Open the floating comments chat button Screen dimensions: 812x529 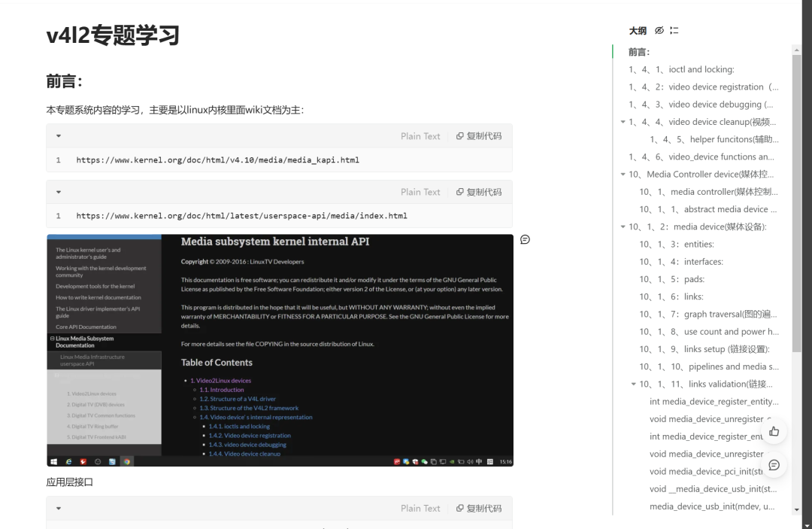[774, 465]
